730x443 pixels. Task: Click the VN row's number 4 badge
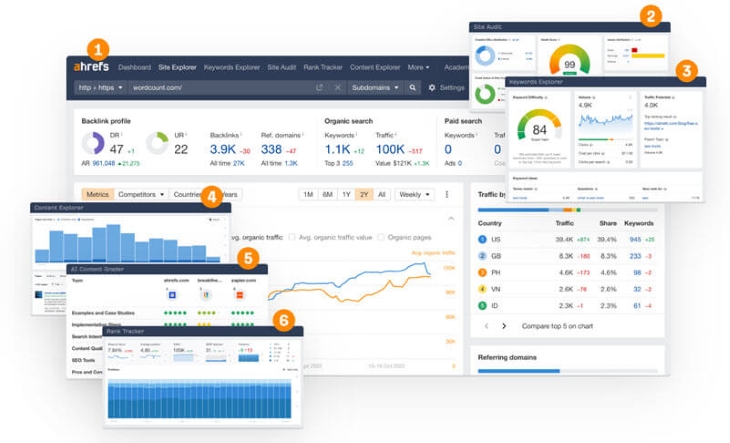click(x=482, y=289)
